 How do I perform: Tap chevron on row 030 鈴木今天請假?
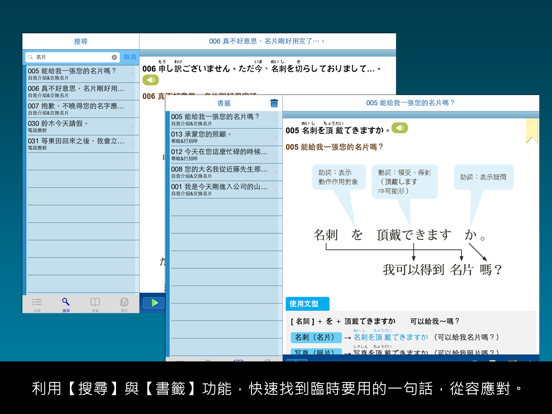[x=132, y=126]
